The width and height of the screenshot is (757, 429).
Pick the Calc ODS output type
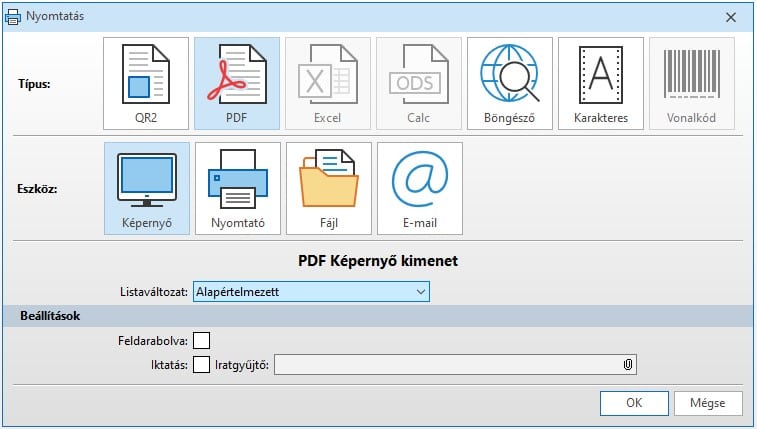[x=418, y=84]
